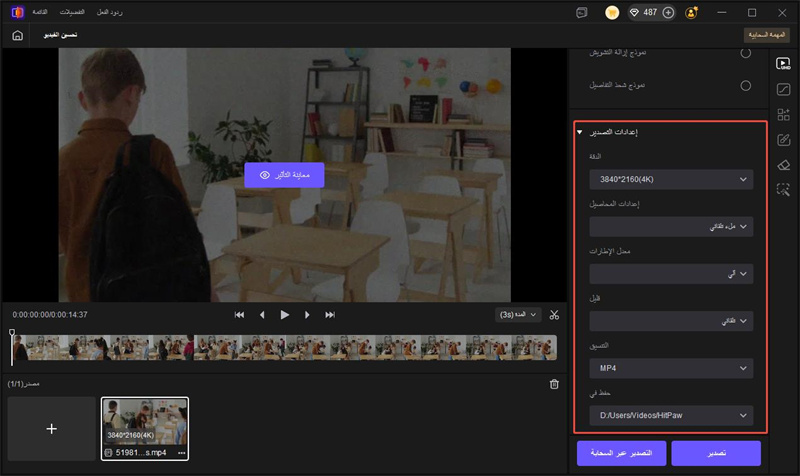Click the preview effect eye button

(284, 175)
